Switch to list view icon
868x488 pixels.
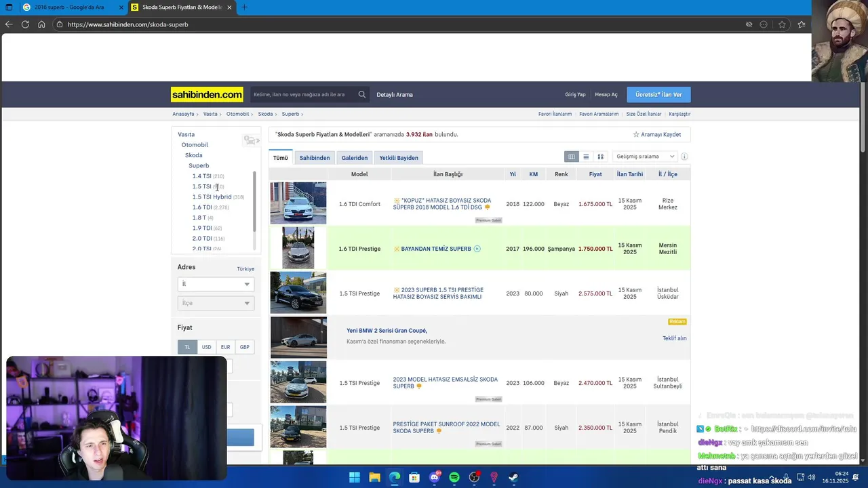tap(586, 157)
